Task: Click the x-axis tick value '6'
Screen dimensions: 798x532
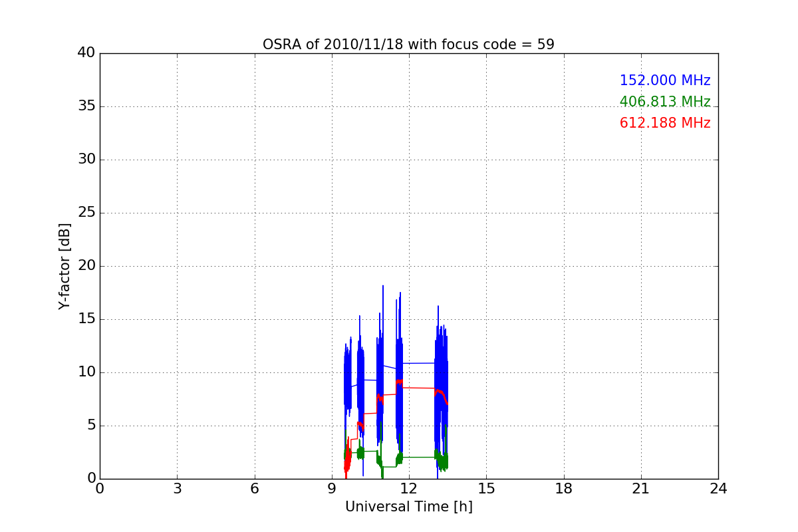Action: [254, 489]
